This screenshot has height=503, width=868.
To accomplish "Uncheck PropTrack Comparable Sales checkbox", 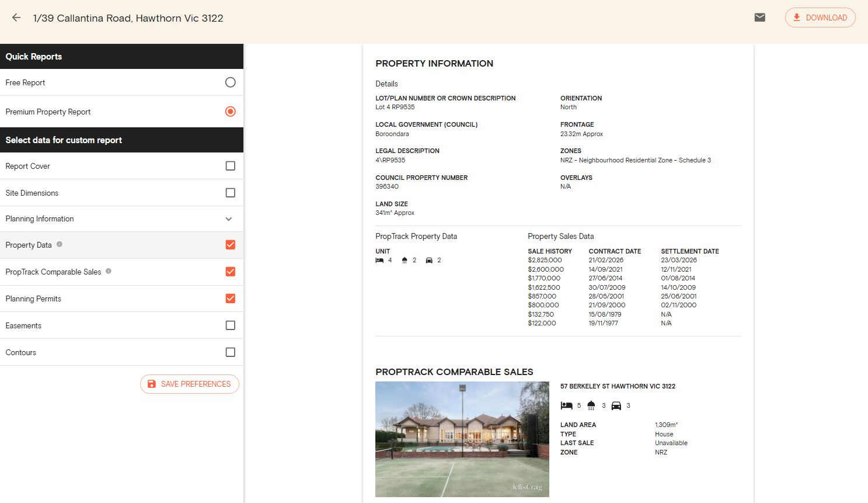I will (x=231, y=272).
